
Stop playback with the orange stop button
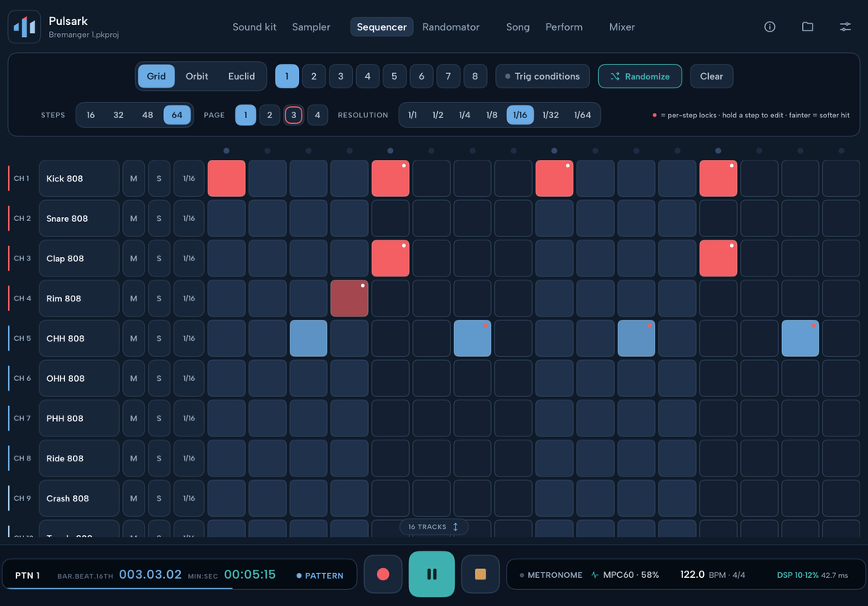[x=481, y=574]
